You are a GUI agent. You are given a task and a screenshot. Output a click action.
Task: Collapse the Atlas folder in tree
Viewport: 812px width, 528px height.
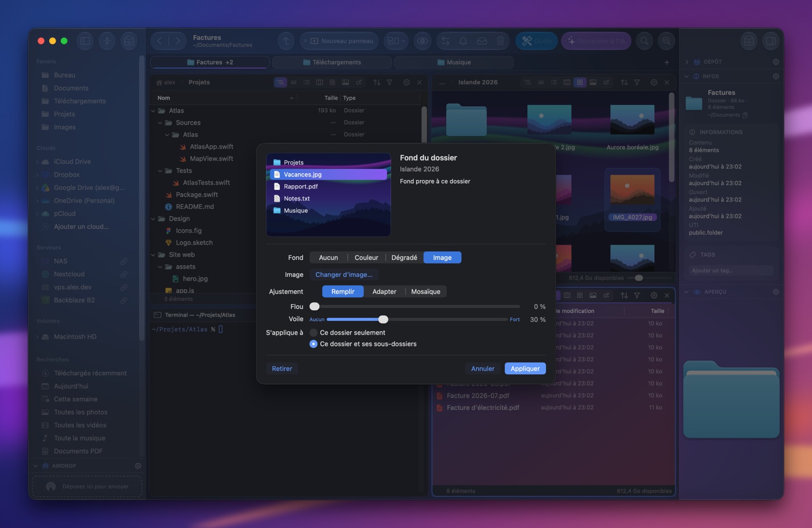(153, 111)
